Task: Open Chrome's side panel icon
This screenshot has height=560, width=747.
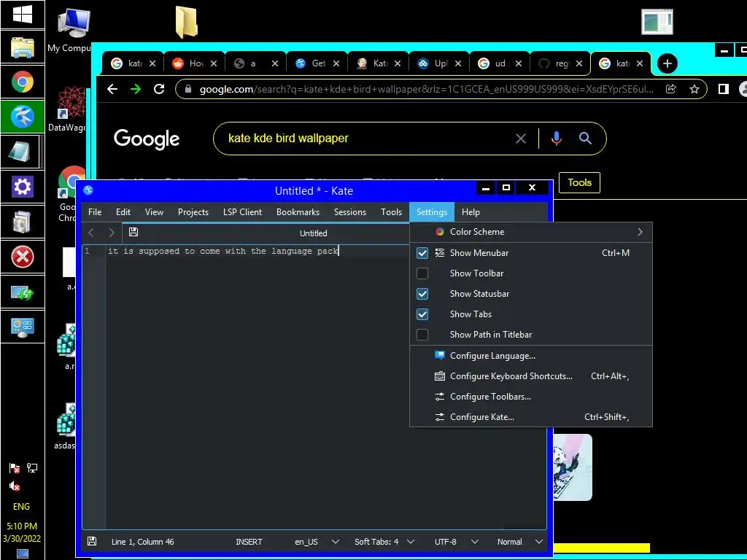Action: (x=723, y=89)
